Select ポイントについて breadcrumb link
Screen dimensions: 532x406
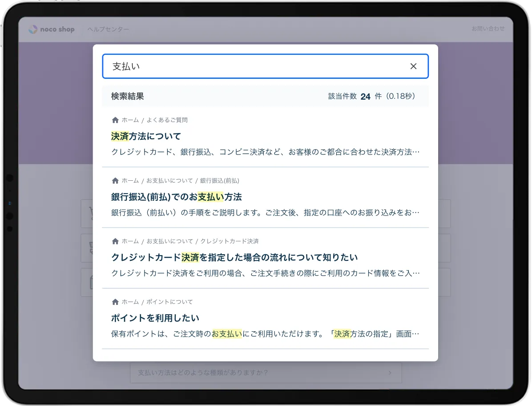[x=169, y=302]
